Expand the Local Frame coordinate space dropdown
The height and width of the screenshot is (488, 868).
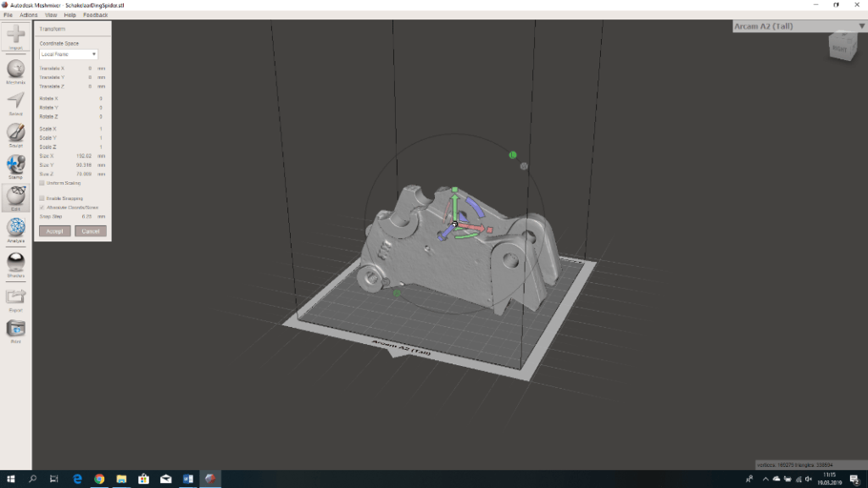[x=69, y=54]
